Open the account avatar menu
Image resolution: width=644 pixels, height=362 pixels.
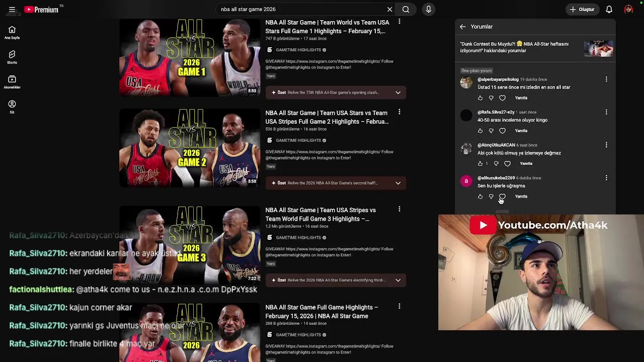pos(628,10)
